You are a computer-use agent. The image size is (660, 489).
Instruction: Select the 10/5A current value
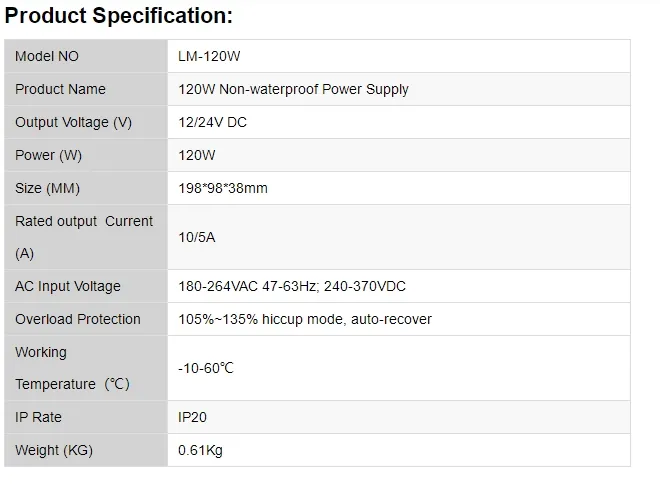(198, 237)
